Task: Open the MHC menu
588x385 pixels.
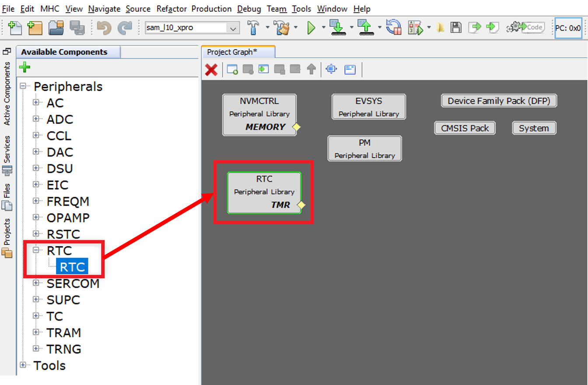Action: (50, 9)
